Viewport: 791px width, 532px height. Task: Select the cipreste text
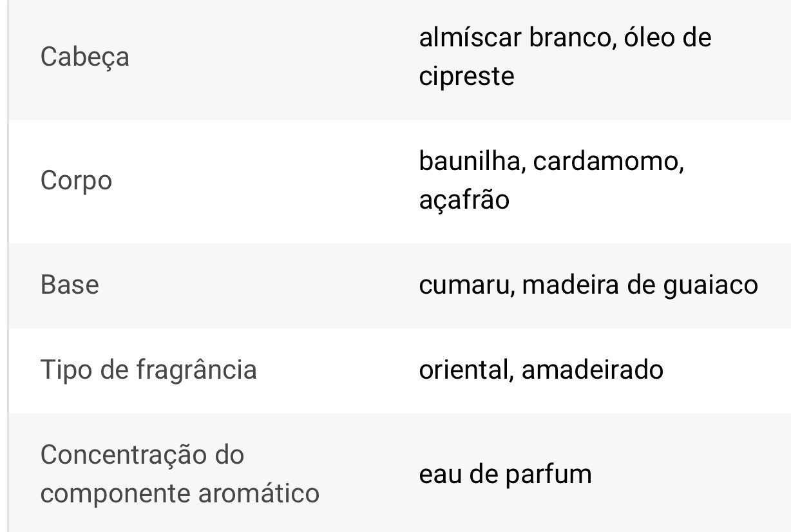[x=466, y=77]
